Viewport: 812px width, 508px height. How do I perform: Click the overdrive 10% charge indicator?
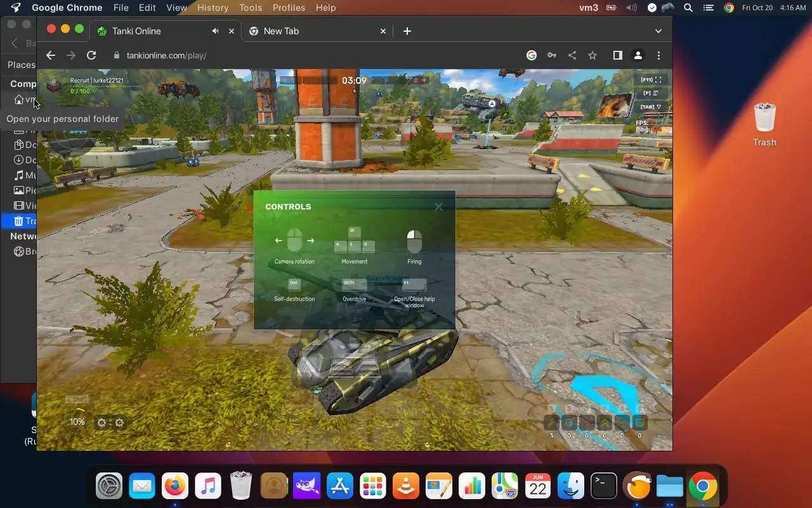[x=77, y=422]
